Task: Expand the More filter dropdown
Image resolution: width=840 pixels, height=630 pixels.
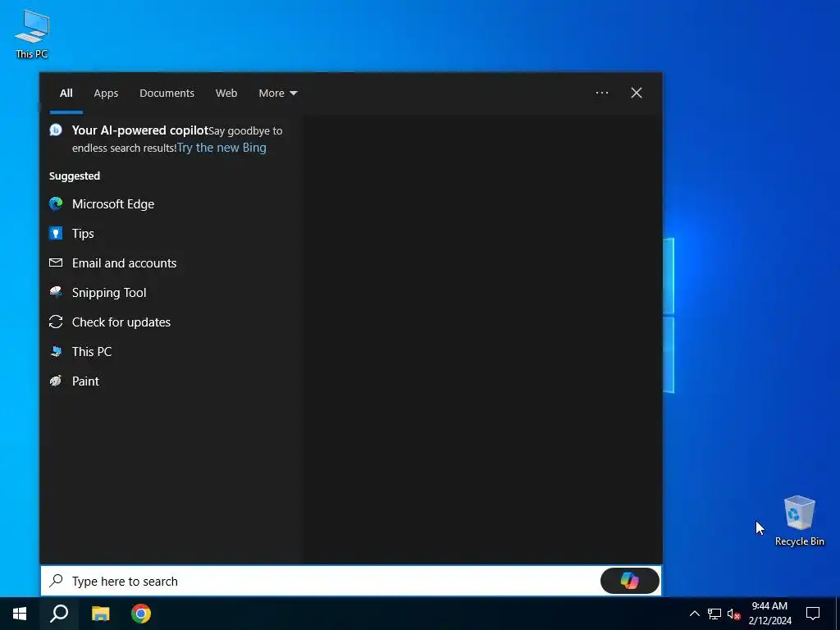Action: coord(277,93)
